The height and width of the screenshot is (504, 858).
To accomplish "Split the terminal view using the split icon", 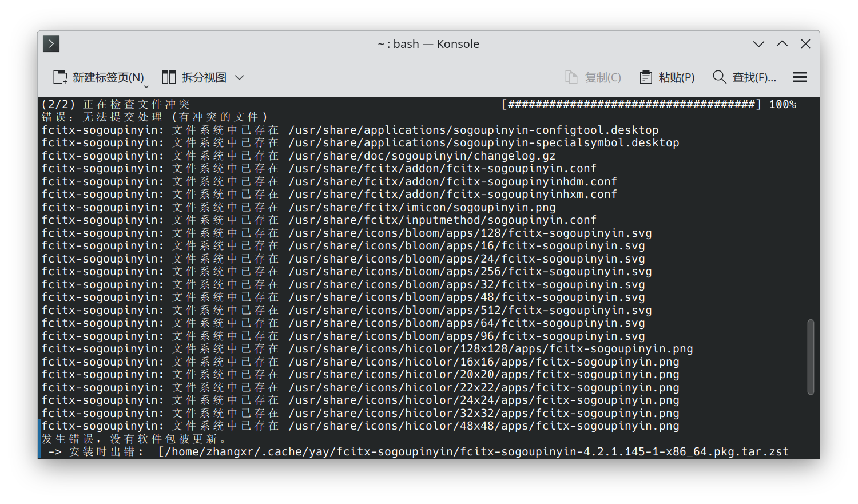I will click(x=169, y=77).
